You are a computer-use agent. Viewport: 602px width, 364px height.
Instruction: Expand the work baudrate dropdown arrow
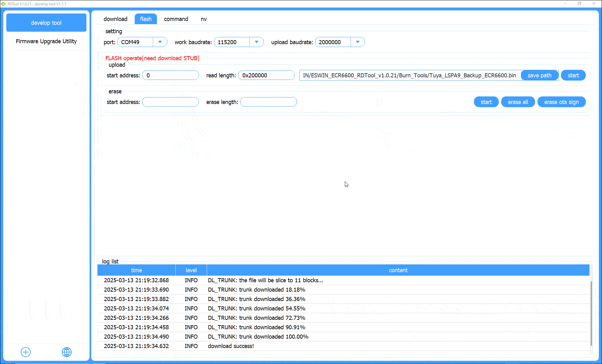coord(257,42)
